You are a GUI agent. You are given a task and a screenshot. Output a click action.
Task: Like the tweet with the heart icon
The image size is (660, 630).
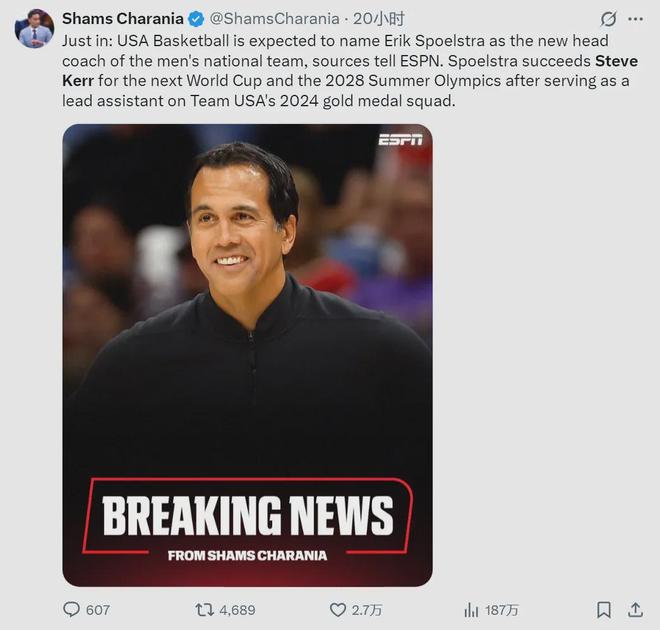[x=338, y=609]
